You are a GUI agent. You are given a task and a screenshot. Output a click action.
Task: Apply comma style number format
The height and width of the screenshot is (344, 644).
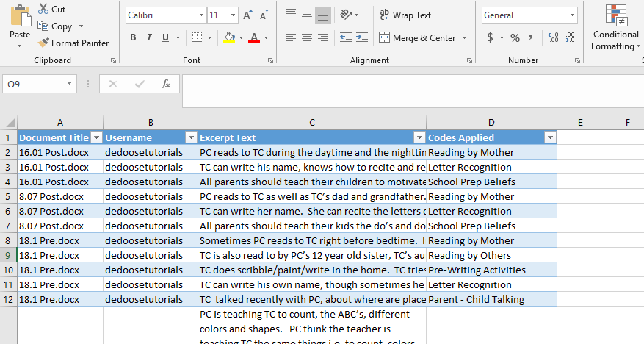click(x=531, y=37)
